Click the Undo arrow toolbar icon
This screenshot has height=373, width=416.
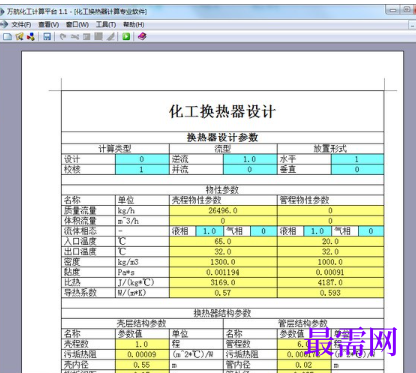(x=63, y=37)
